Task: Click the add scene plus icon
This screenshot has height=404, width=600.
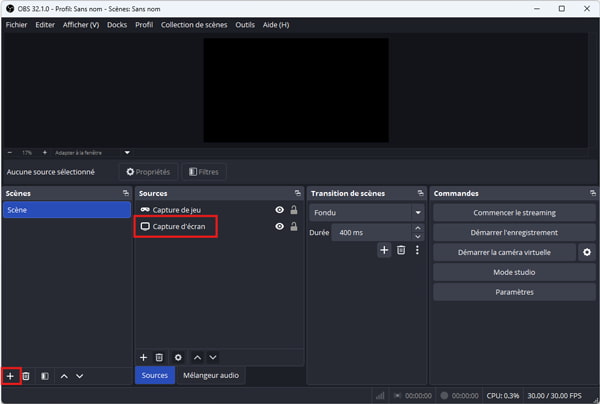Action: click(10, 376)
